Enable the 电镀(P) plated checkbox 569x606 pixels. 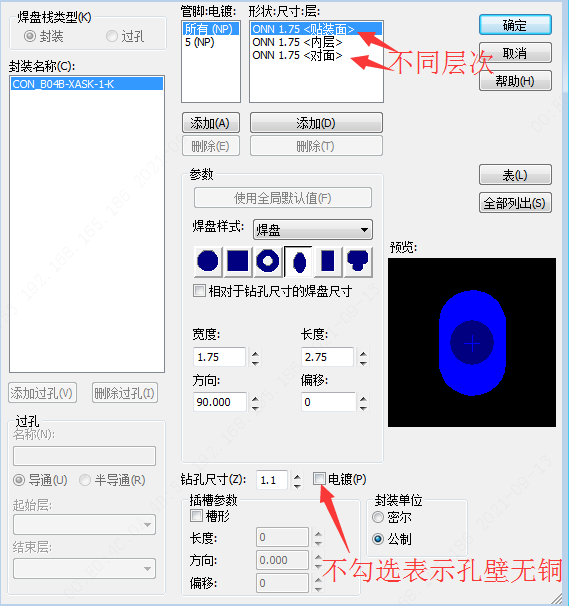click(x=319, y=479)
